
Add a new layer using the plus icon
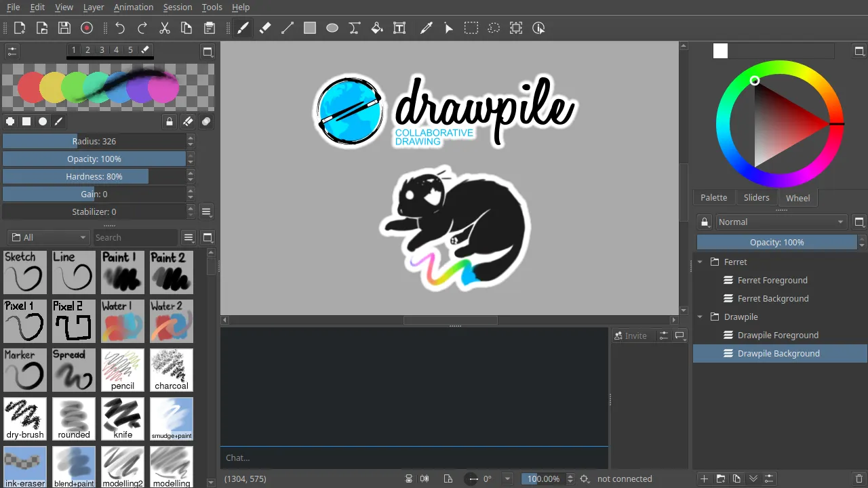pos(704,479)
